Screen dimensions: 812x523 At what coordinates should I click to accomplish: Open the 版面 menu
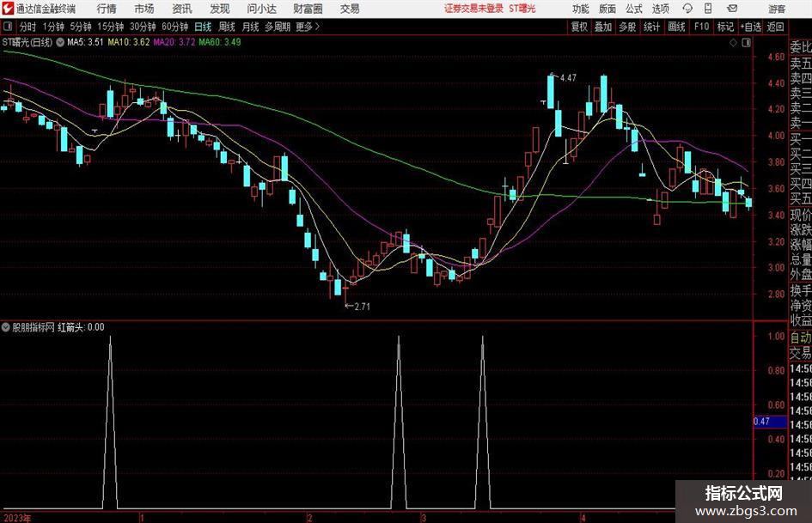607,9
